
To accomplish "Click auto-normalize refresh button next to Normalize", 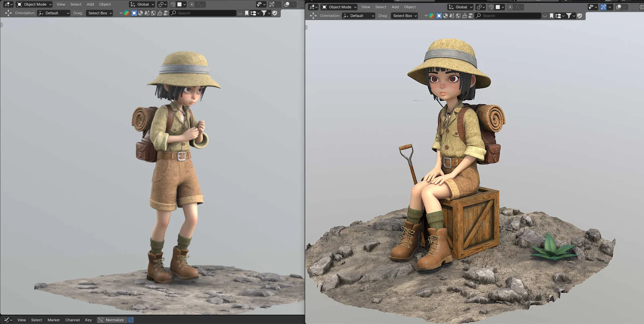I will pos(131,320).
